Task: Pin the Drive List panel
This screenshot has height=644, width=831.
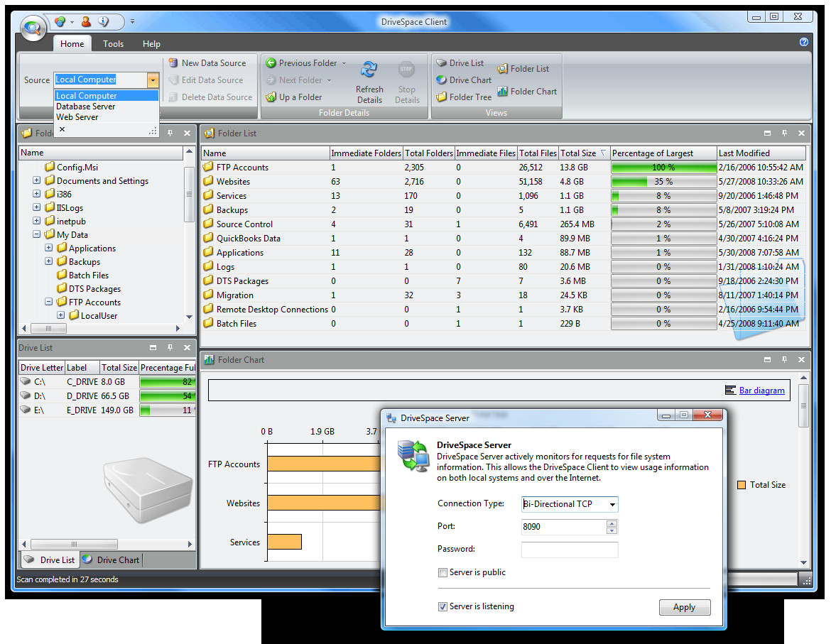Action: pyautogui.click(x=170, y=348)
